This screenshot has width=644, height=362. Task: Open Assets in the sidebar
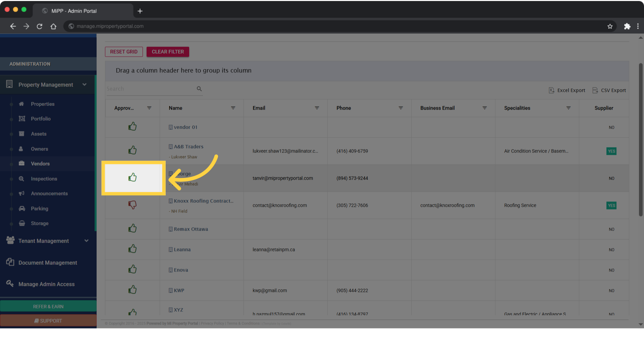pyautogui.click(x=39, y=134)
